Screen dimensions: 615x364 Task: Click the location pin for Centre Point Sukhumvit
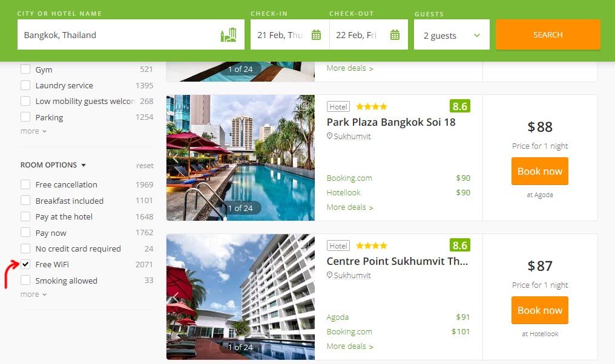pyautogui.click(x=329, y=275)
